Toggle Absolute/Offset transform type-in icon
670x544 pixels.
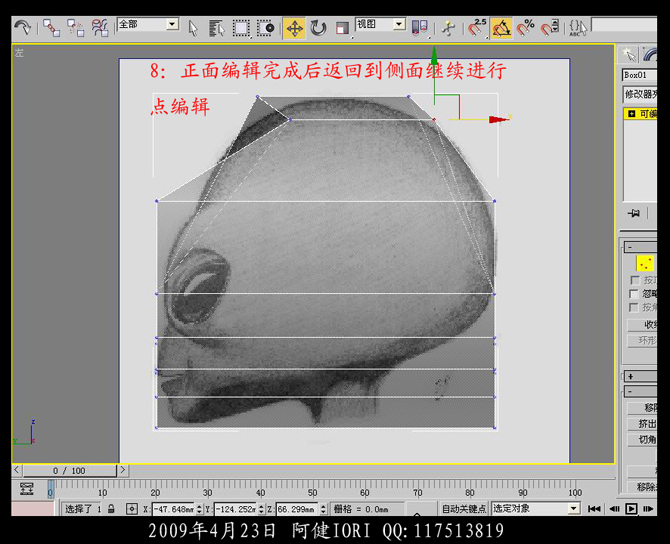coord(132,509)
